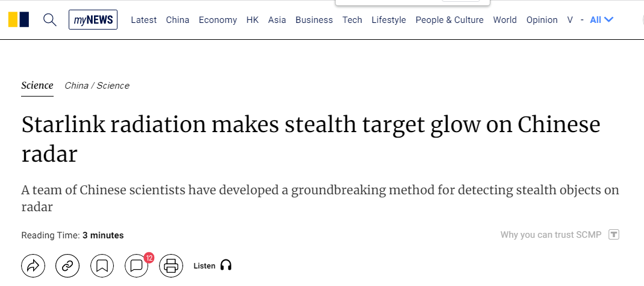Screen dimensions: 644x286
Task: Open the search magnifier icon
Action: click(50, 20)
